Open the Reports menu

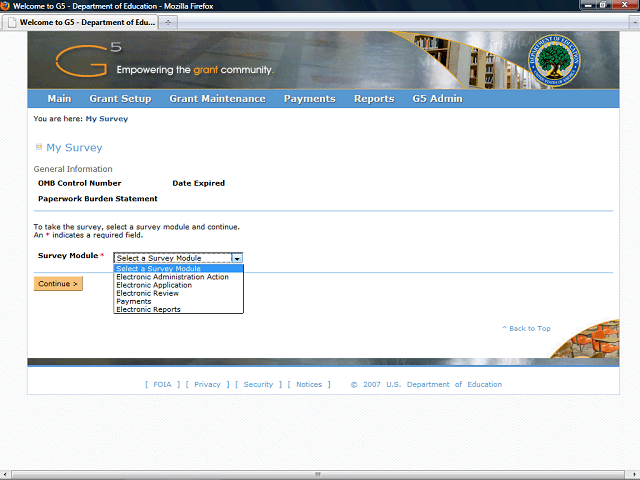pyautogui.click(x=374, y=99)
